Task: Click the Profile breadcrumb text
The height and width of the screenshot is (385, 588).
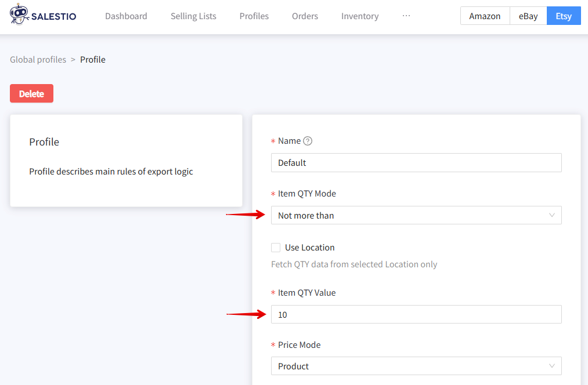Action: (x=93, y=60)
